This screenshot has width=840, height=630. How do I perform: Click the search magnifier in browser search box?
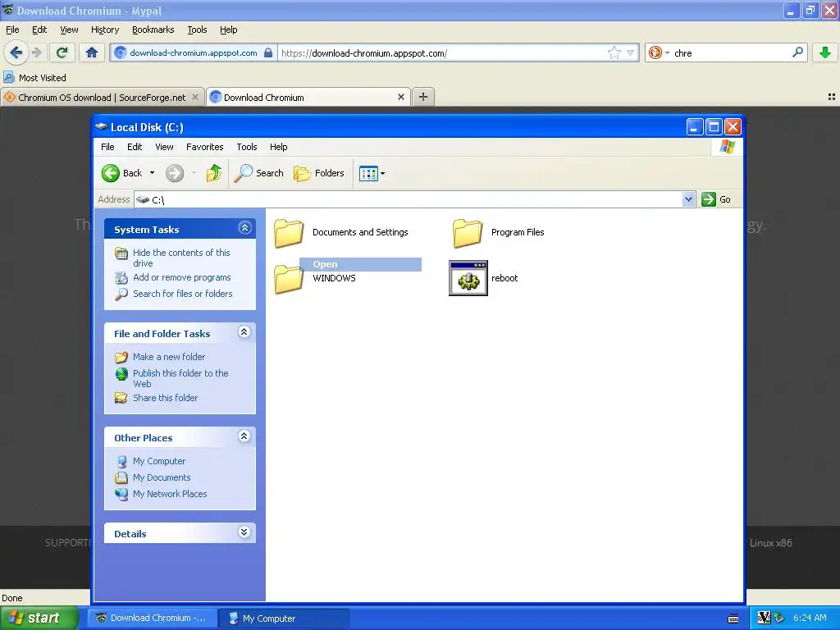797,52
